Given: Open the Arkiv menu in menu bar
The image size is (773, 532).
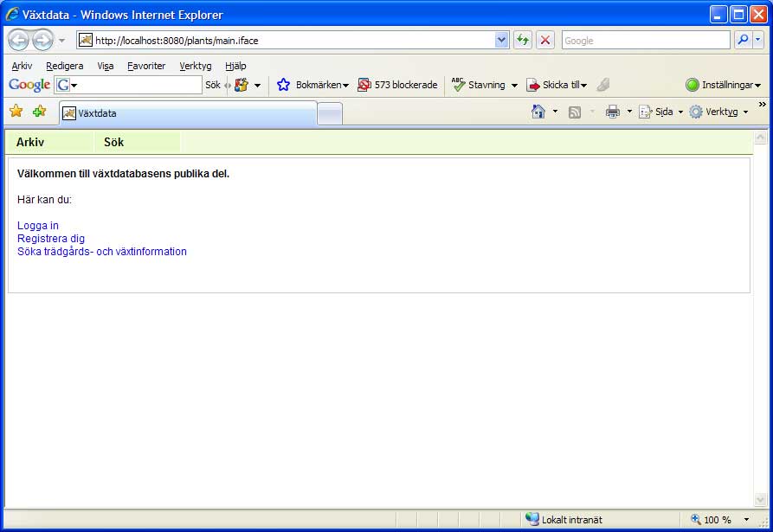Looking at the screenshot, I should (22, 66).
